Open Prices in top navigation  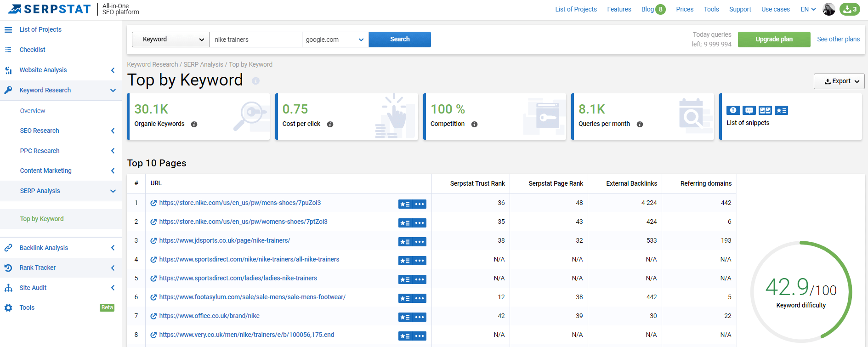pos(685,9)
